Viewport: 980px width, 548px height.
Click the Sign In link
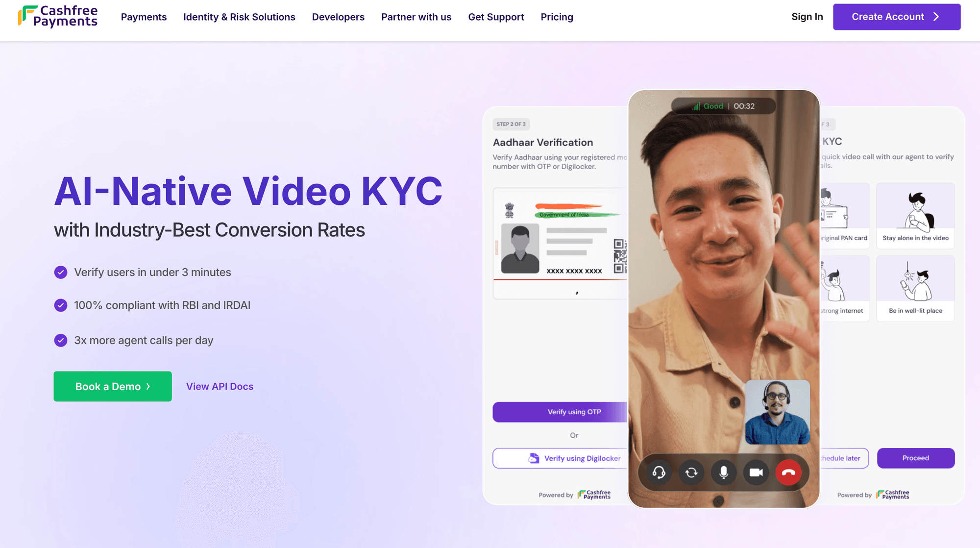[807, 17]
